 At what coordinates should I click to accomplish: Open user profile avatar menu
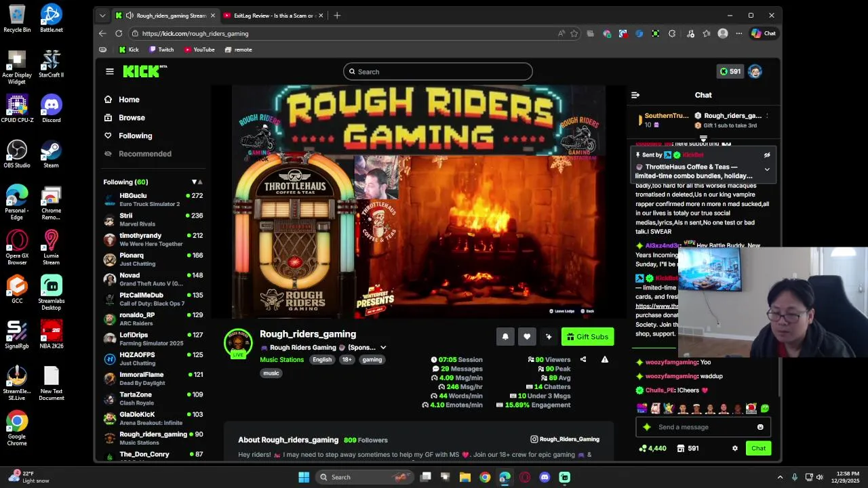coord(755,71)
